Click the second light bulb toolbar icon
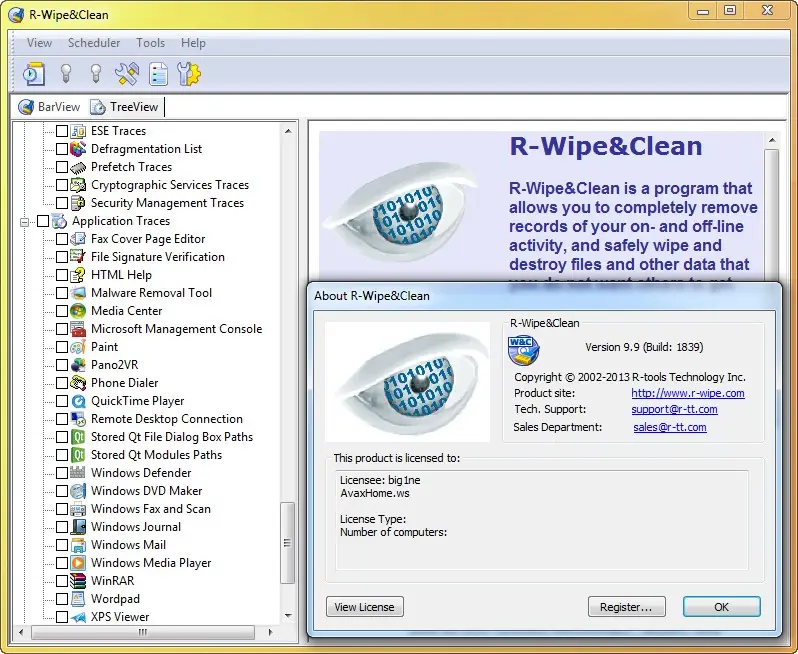Screen dimensions: 798x654 coord(96,73)
